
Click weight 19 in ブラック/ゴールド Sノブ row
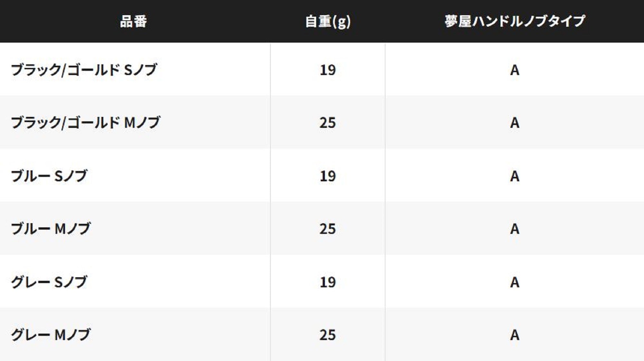coord(328,70)
